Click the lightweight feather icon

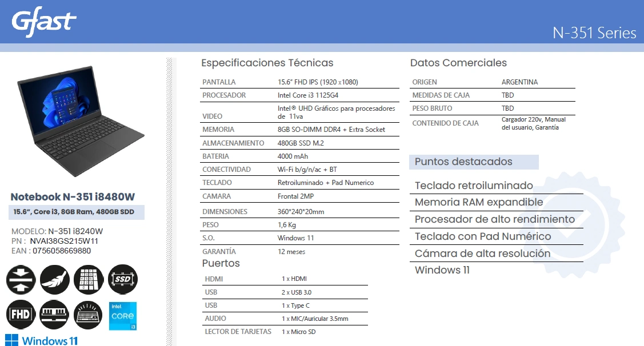point(55,280)
